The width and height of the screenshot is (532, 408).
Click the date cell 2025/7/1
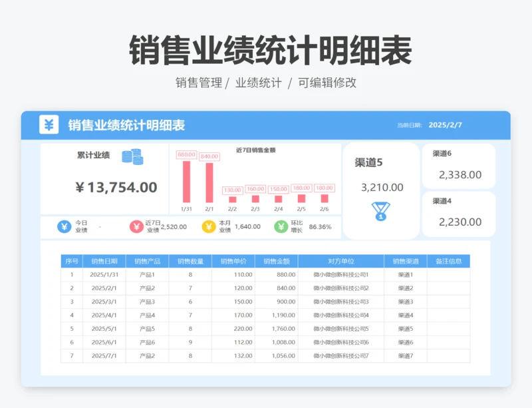click(104, 356)
